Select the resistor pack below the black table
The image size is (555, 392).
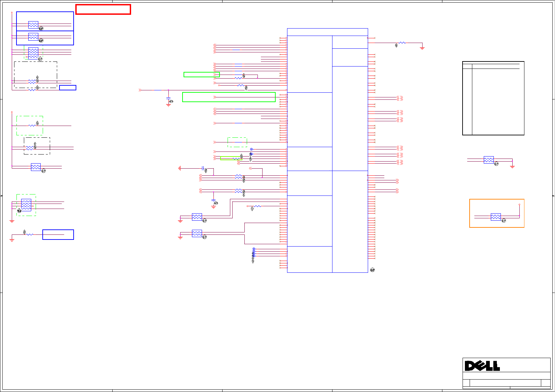(489, 160)
